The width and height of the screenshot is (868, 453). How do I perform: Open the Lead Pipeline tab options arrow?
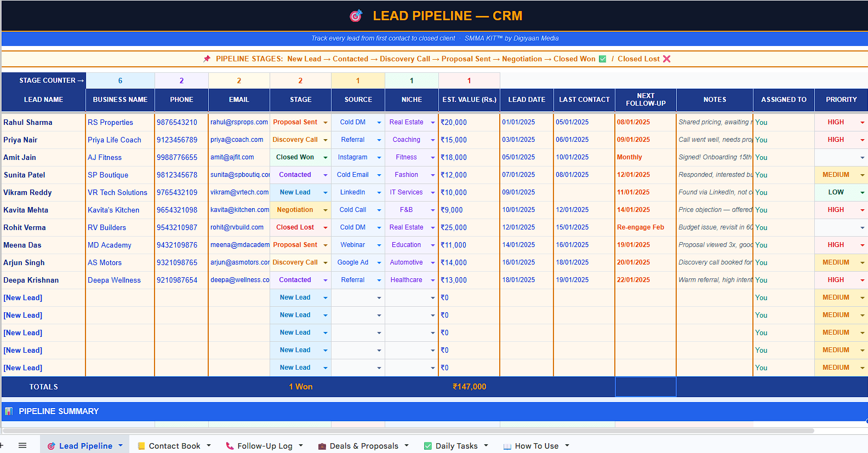point(121,445)
